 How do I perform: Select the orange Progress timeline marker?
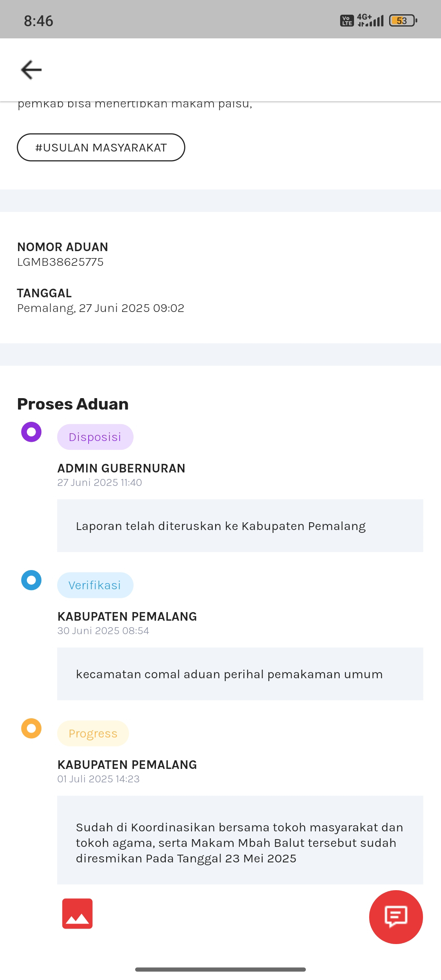pyautogui.click(x=31, y=728)
